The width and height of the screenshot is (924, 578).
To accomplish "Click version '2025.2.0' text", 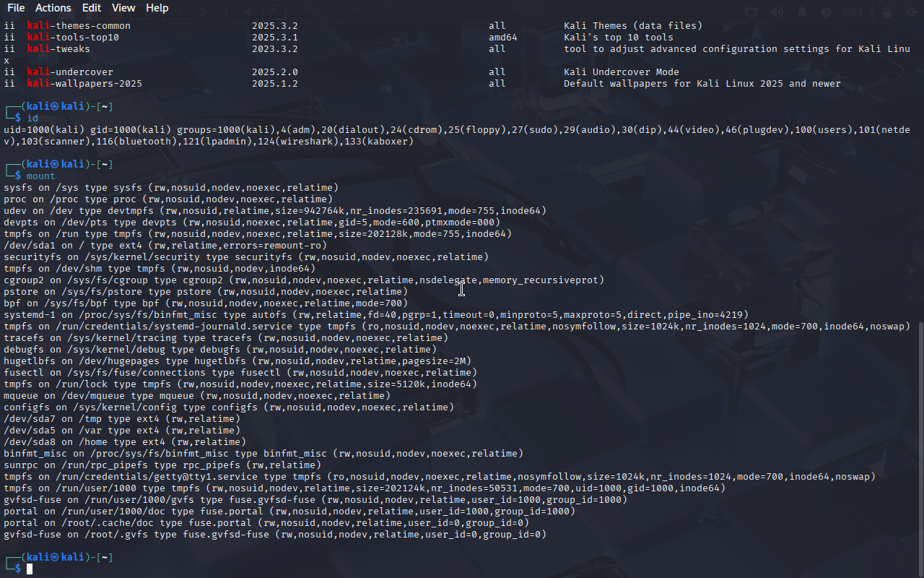I will 275,72.
